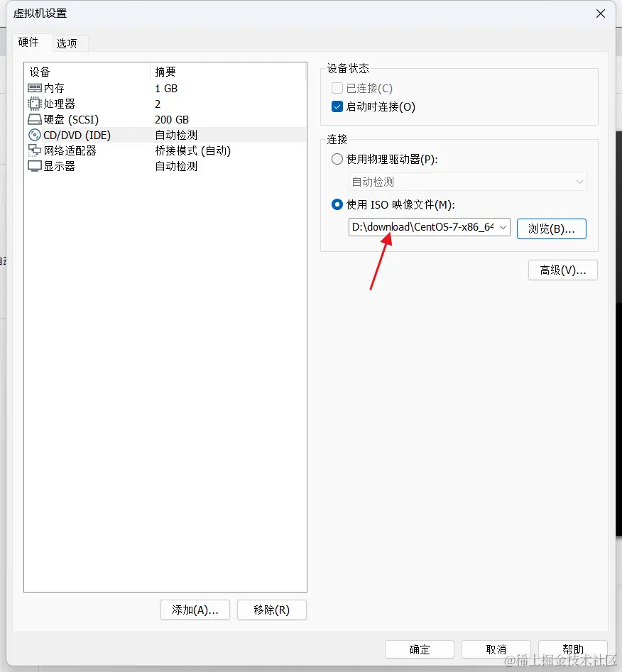622x672 pixels.
Task: Open 高级(V)... settings button
Action: [563, 270]
